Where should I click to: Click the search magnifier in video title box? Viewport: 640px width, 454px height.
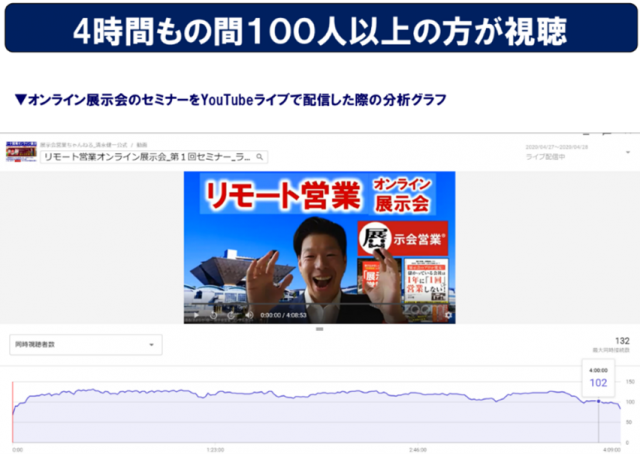[259, 157]
